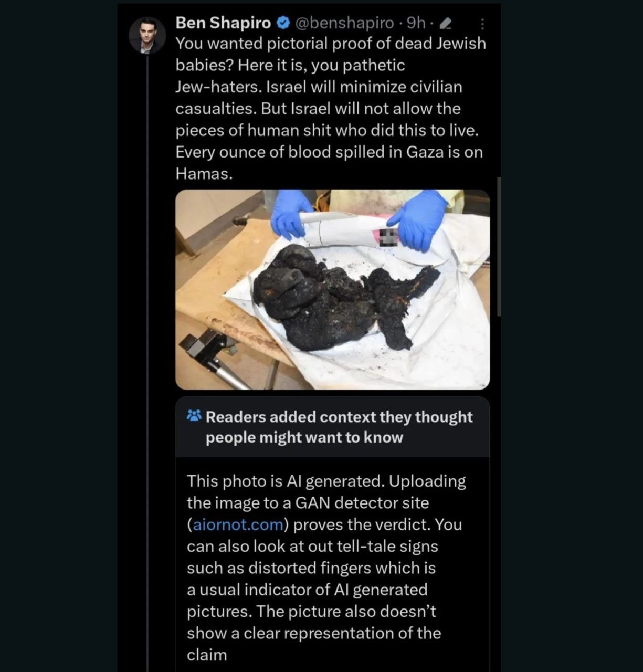643x672 pixels.
Task: Visit the aiornot.com link
Action: (x=238, y=524)
